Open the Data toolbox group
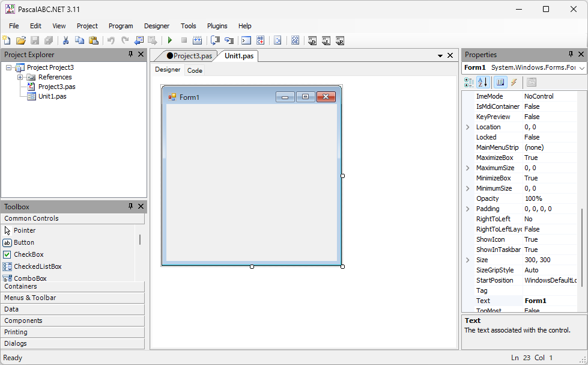 click(73, 310)
